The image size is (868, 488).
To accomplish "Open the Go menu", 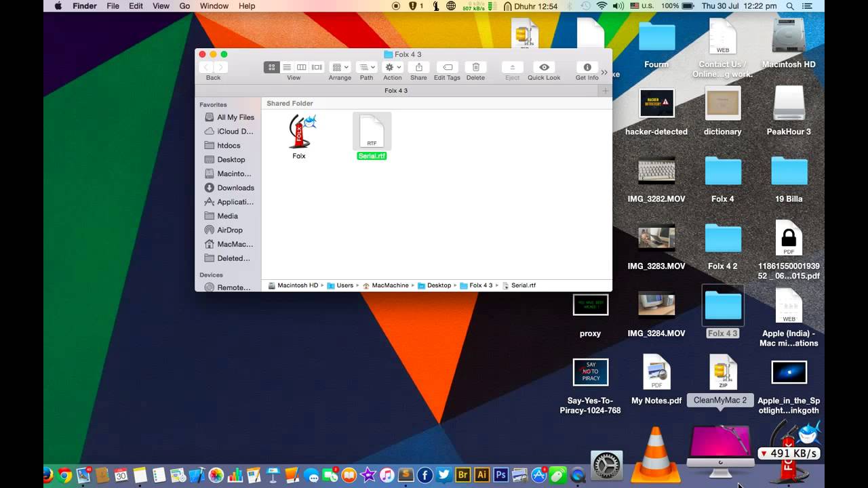I will click(184, 6).
